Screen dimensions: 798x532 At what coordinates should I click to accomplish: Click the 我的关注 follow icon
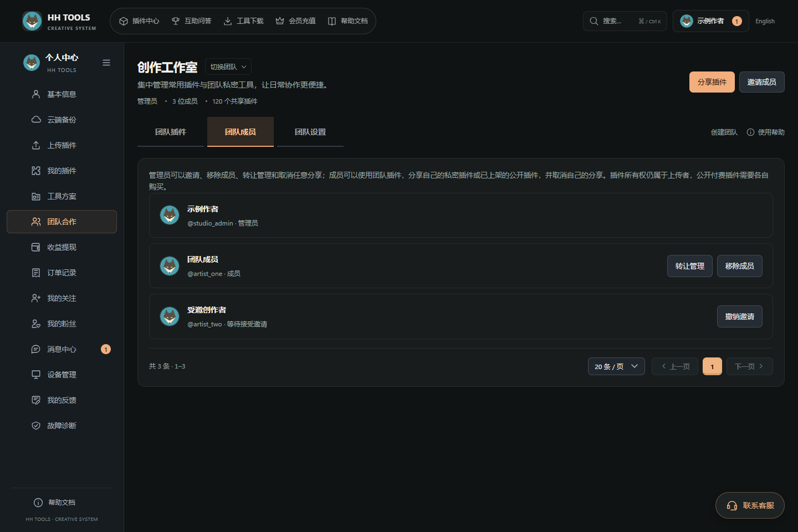pos(36,298)
